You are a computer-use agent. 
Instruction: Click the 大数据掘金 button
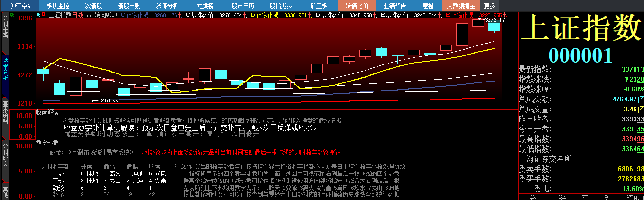[x=461, y=6]
